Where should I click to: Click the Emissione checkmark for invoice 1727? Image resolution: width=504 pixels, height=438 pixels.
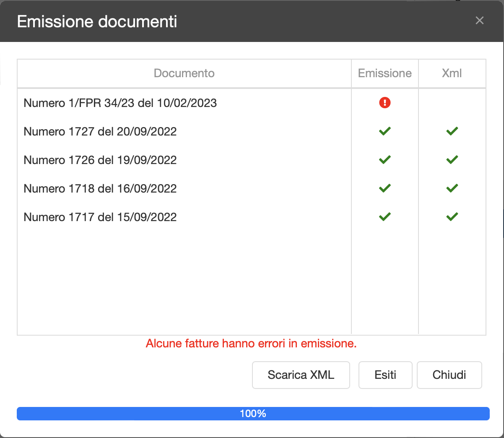point(384,131)
